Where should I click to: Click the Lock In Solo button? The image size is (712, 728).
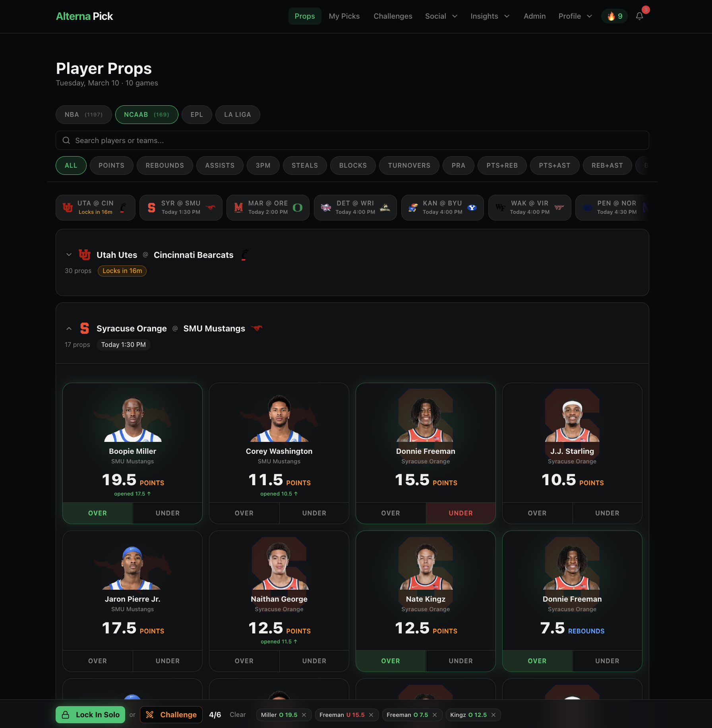point(90,715)
